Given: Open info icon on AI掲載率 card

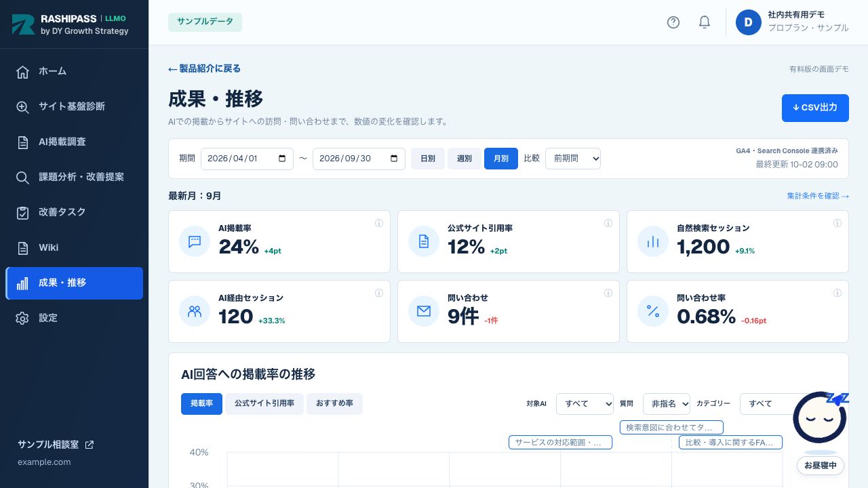Looking at the screenshot, I should click(379, 223).
